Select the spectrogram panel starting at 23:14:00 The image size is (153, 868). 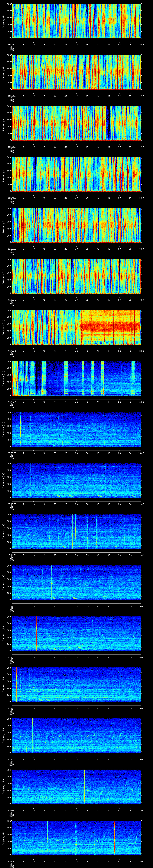77,685
